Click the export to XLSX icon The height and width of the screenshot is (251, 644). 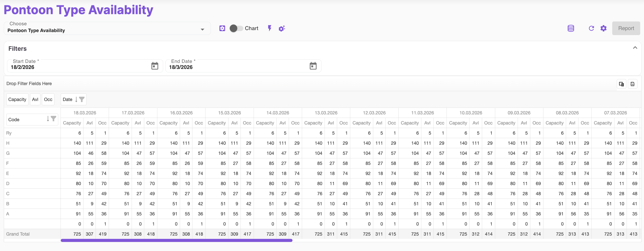point(632,84)
